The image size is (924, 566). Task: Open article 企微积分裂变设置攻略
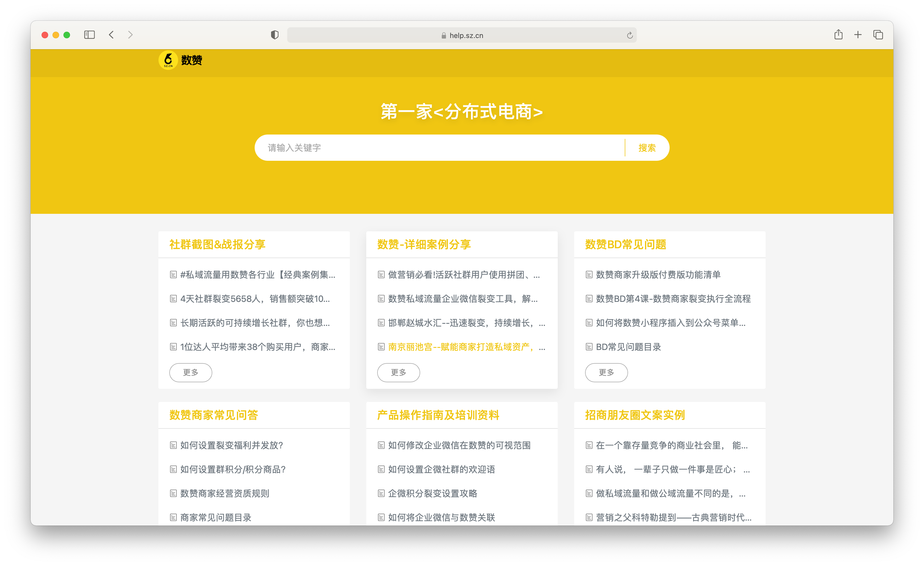coord(432,493)
